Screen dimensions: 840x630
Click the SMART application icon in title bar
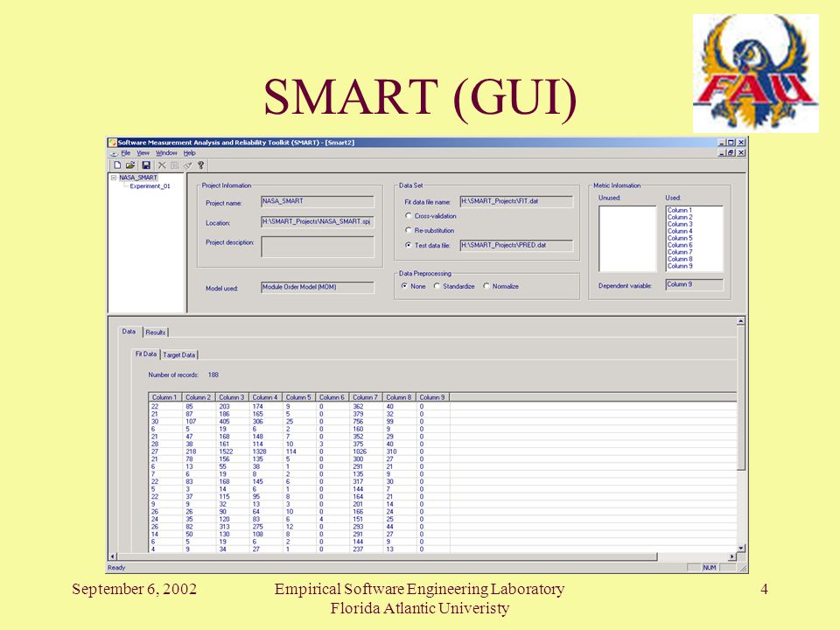coord(113,143)
